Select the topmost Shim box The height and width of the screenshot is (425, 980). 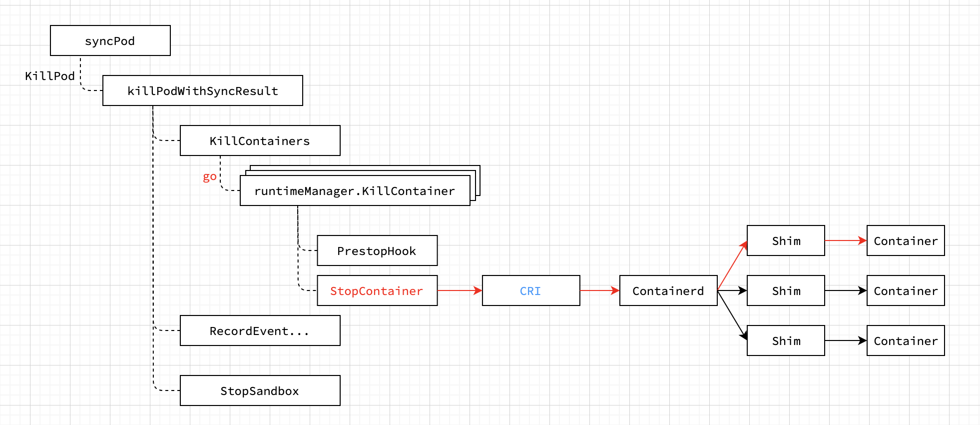[x=786, y=240]
